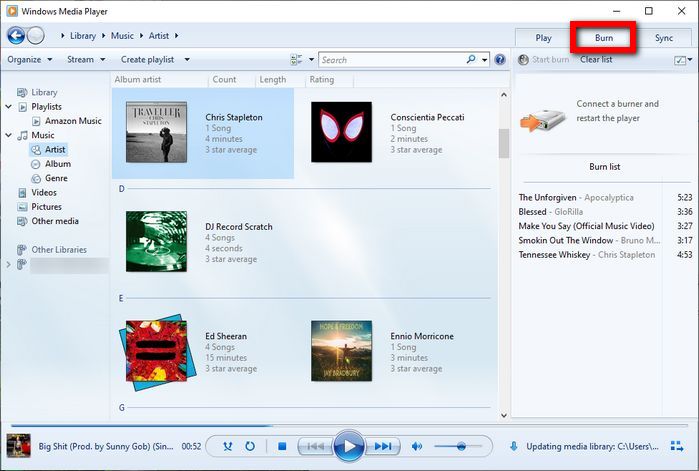Select Blessed - GloRilla in burn list

pos(605,212)
